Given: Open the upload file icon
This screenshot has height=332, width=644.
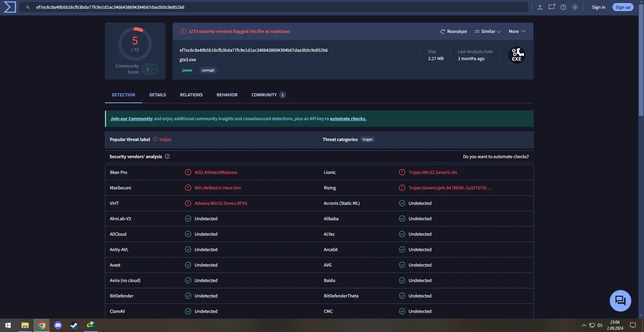Looking at the screenshot, I should point(540,7).
